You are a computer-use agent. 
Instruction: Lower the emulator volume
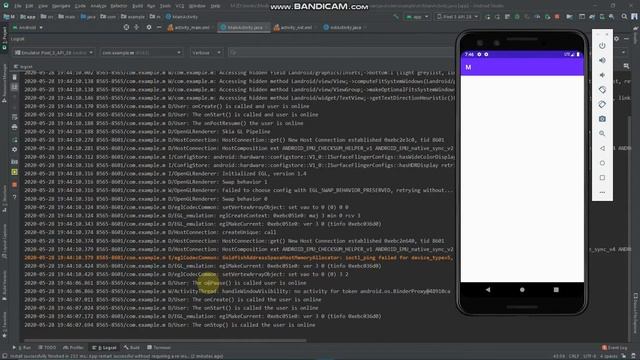click(602, 75)
